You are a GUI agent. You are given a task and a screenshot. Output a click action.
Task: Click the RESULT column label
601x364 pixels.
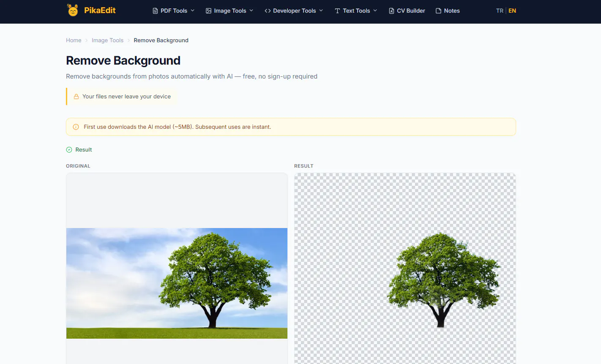point(304,166)
